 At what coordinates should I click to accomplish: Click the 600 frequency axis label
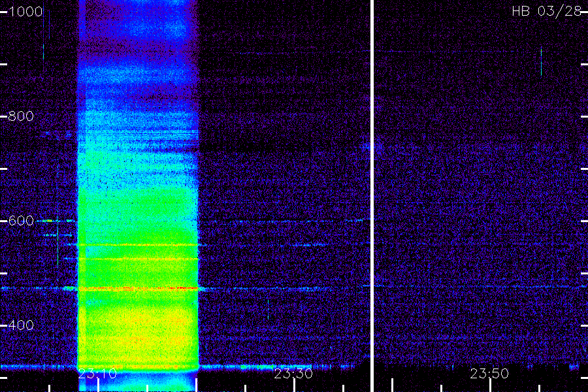21,221
